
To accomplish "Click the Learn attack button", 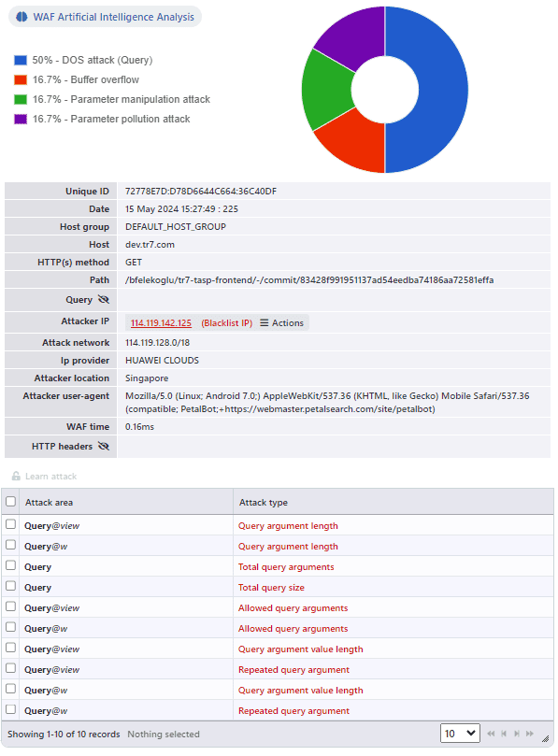I will [44, 476].
